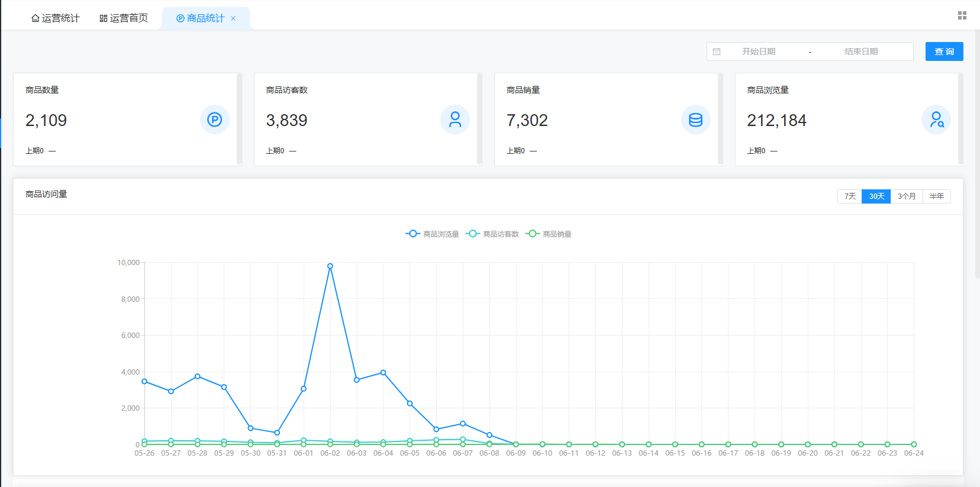Click the 商品数量 circular P icon
This screenshot has height=487, width=980.
pos(214,120)
